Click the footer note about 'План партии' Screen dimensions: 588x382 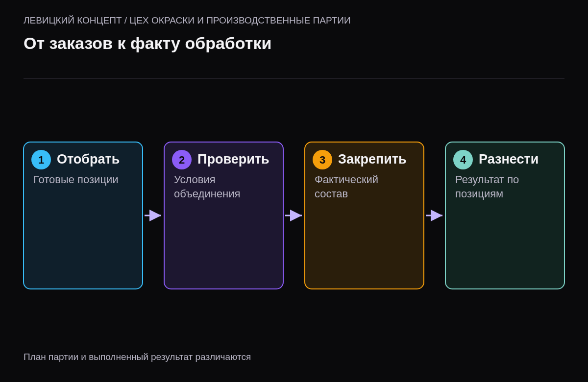tap(137, 357)
